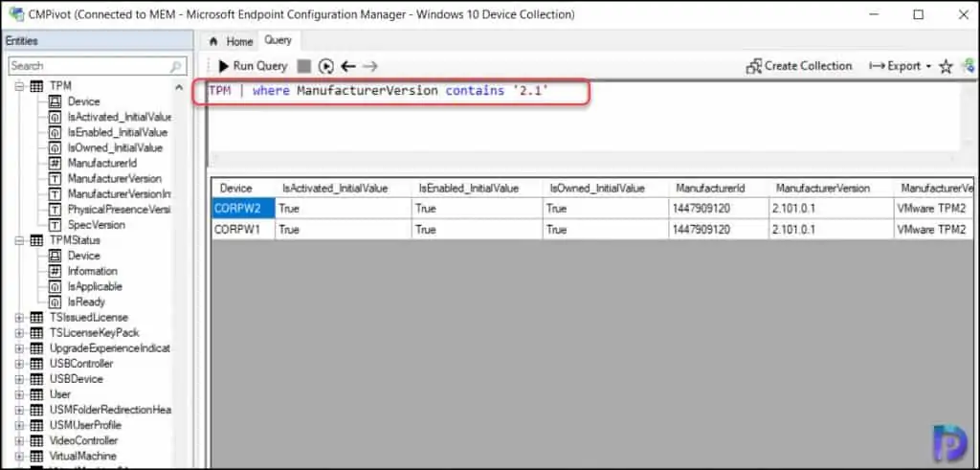
Task: Expand the User entity node
Action: click(x=19, y=394)
